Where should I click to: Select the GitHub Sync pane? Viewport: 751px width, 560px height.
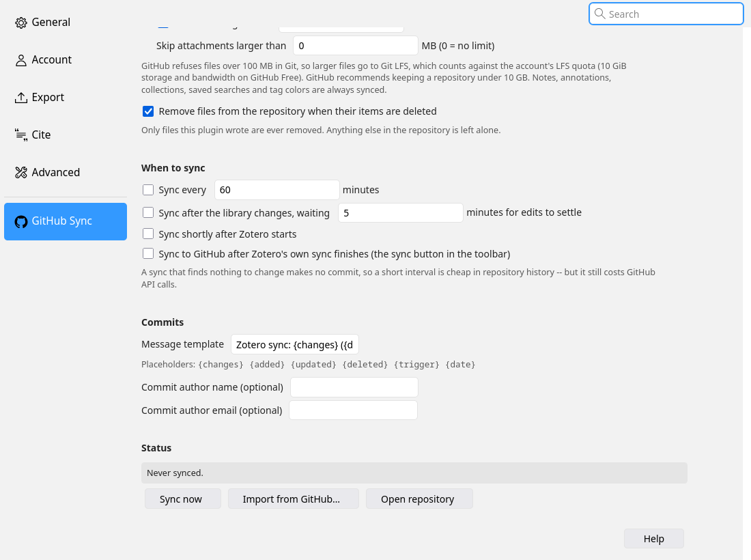pyautogui.click(x=66, y=221)
